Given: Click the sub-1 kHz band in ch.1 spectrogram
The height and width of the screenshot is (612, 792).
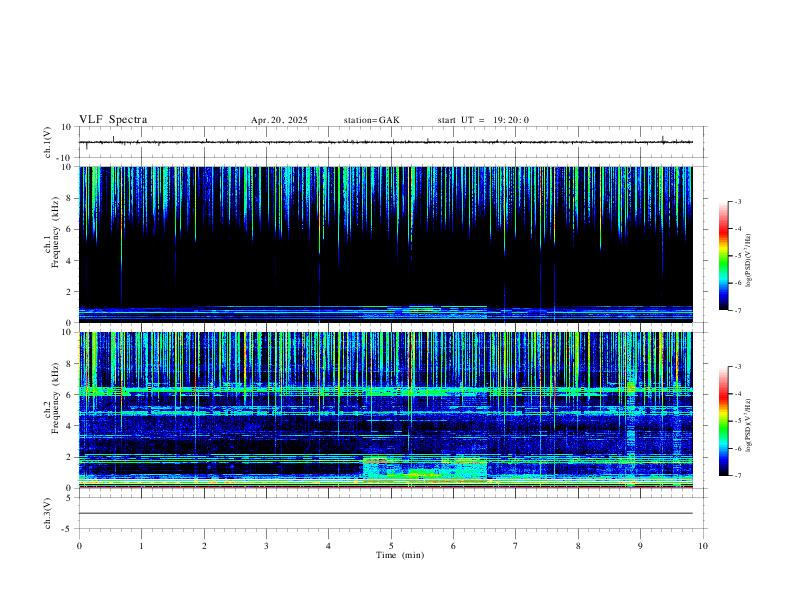Looking at the screenshot, I should pyautogui.click(x=385, y=314).
